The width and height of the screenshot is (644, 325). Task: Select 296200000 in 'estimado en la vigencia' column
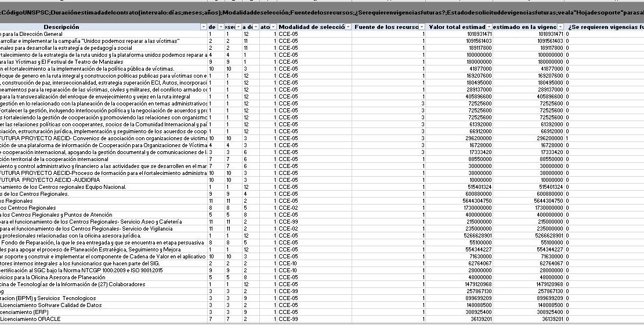point(529,138)
